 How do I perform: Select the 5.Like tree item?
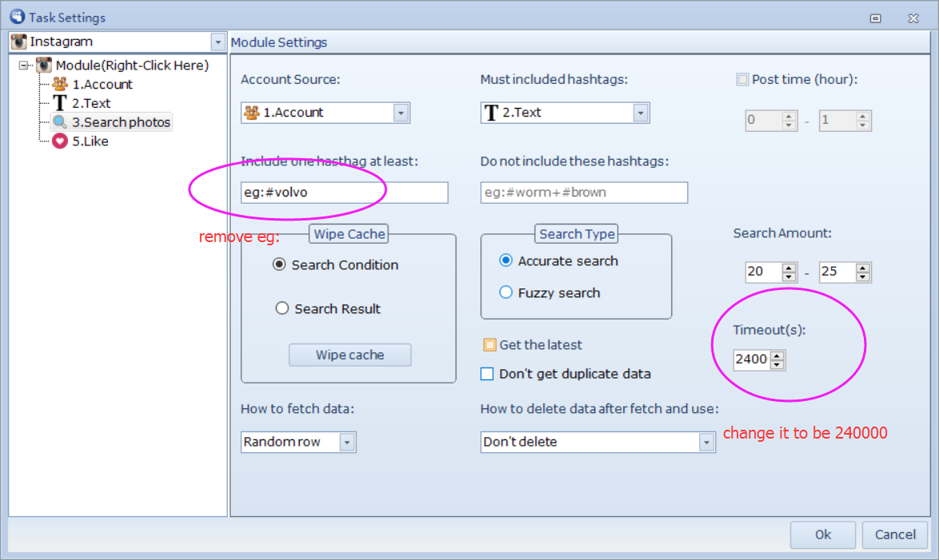tap(90, 141)
